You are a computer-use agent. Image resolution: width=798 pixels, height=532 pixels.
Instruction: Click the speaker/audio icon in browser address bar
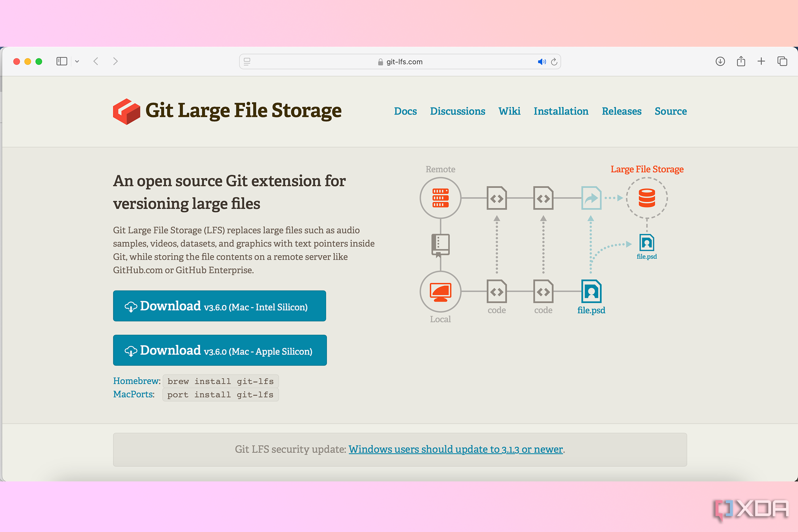coord(540,61)
